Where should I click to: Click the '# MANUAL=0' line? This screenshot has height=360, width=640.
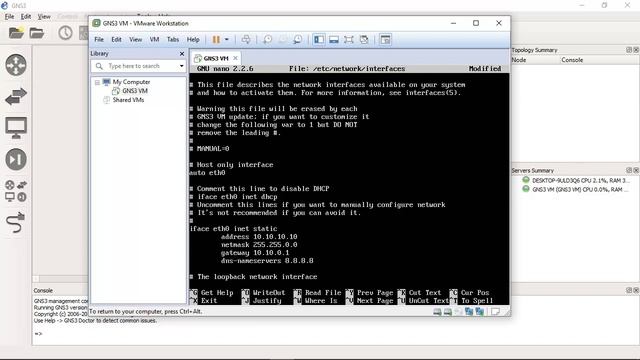[209, 149]
